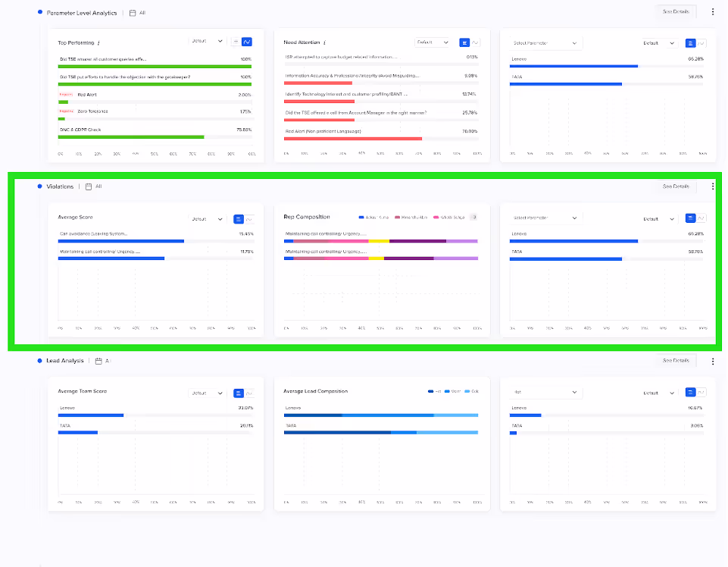Select bar view icon in Average Score card
Viewport: 728px width, 567px height.
tap(238, 219)
